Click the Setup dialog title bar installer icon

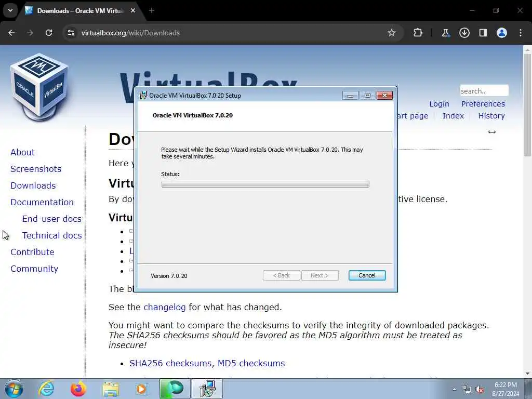click(143, 96)
